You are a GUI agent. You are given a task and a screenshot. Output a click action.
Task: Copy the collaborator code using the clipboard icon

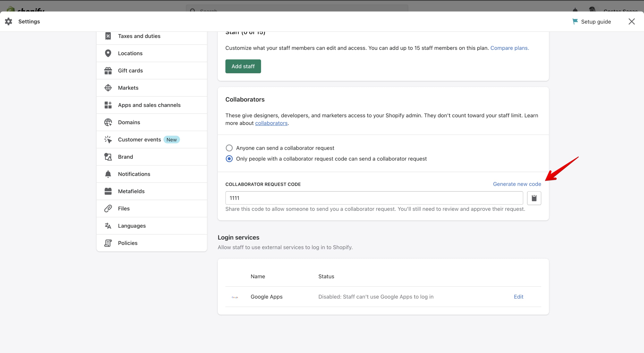click(534, 198)
